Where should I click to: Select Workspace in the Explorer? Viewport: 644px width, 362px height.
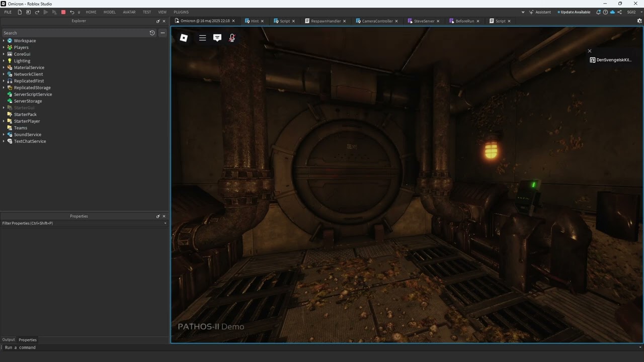click(25, 41)
